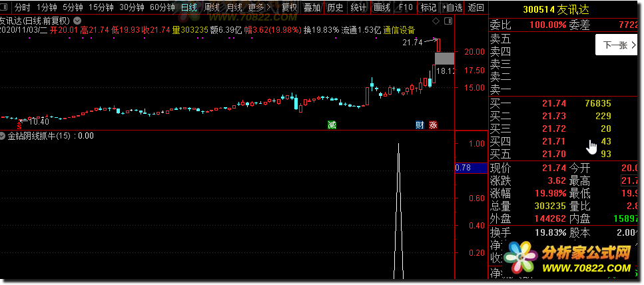Click the 卖一 row label
Screen dimensions: 644x285
[500, 89]
